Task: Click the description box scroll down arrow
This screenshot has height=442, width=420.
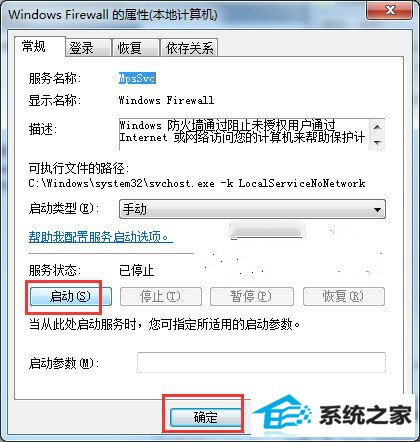Action: click(377, 142)
